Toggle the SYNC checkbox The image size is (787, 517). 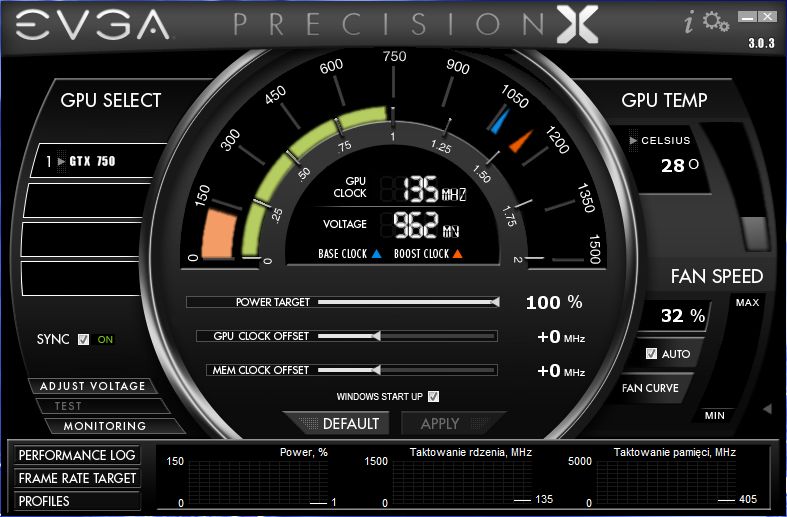[83, 339]
